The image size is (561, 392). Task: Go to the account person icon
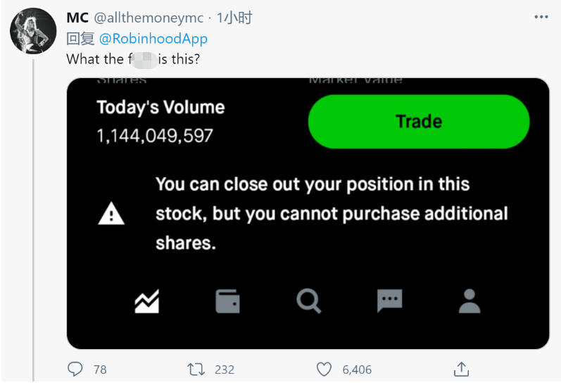(x=469, y=301)
